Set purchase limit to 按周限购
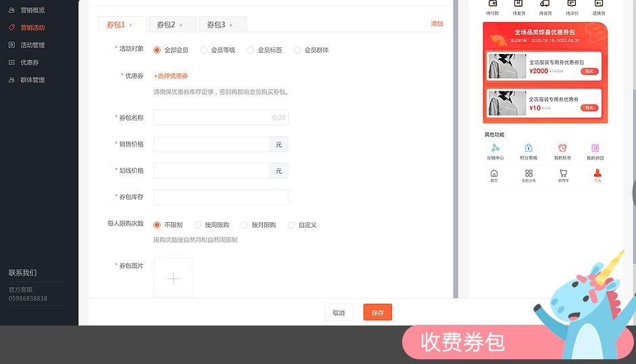636x364 pixels. point(198,225)
